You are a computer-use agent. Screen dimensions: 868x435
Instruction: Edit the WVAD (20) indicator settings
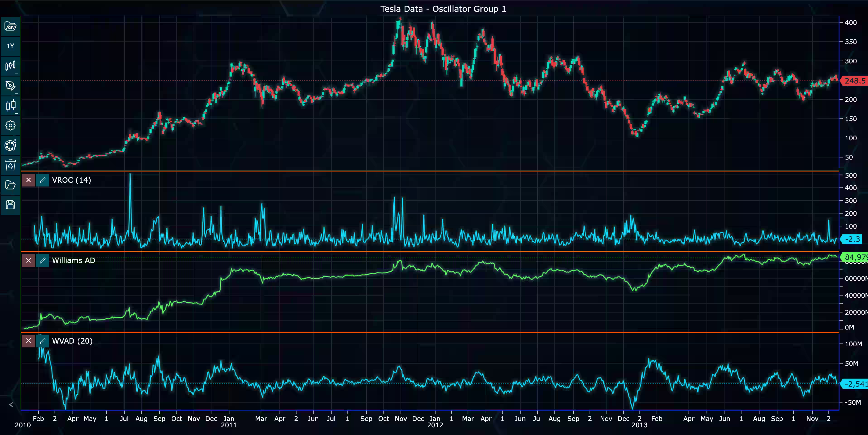pos(43,341)
